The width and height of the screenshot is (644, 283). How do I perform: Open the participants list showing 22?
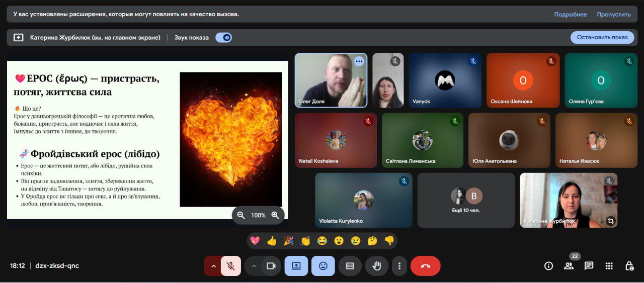tap(569, 266)
